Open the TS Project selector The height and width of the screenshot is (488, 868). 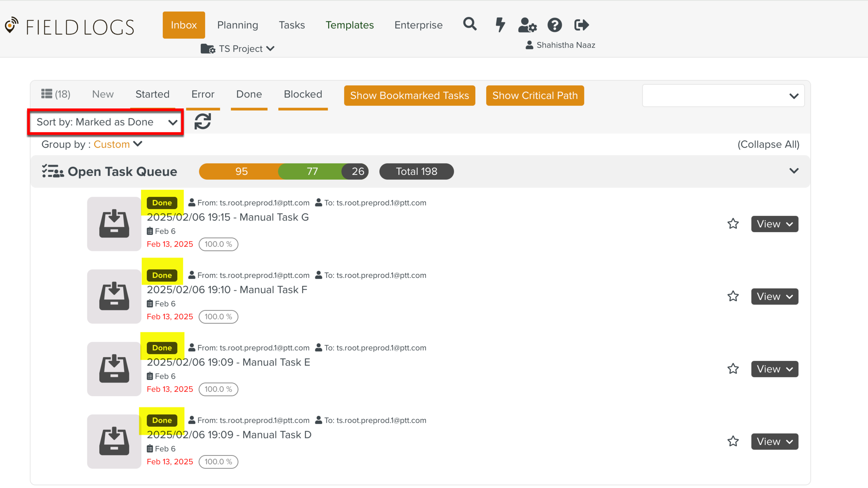238,49
